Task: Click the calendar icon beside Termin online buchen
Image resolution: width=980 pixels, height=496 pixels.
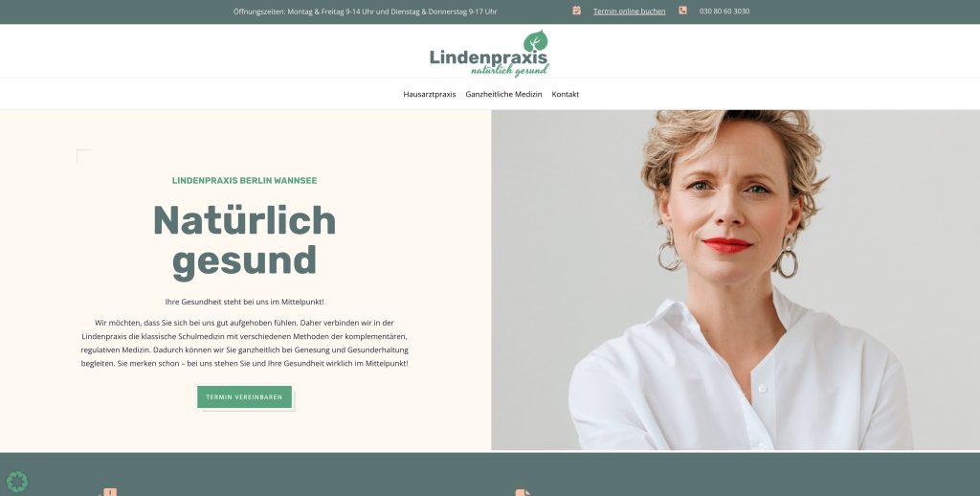Action: coord(576,11)
